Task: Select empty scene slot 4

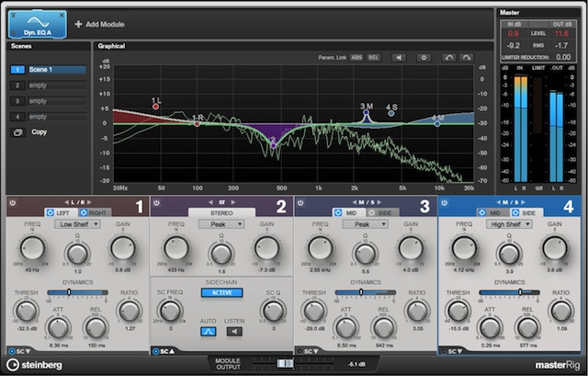Action: pos(49,117)
